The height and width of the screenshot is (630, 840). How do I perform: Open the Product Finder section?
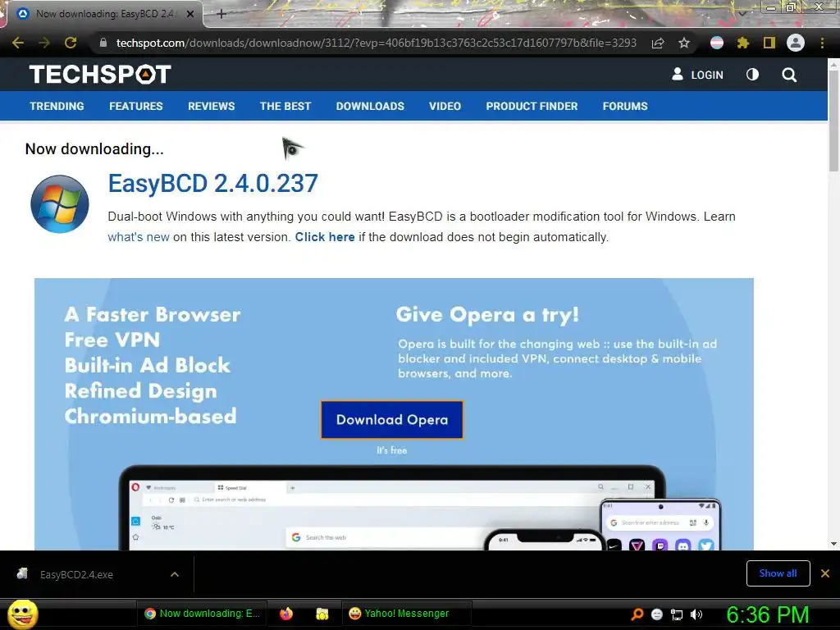[x=532, y=106]
